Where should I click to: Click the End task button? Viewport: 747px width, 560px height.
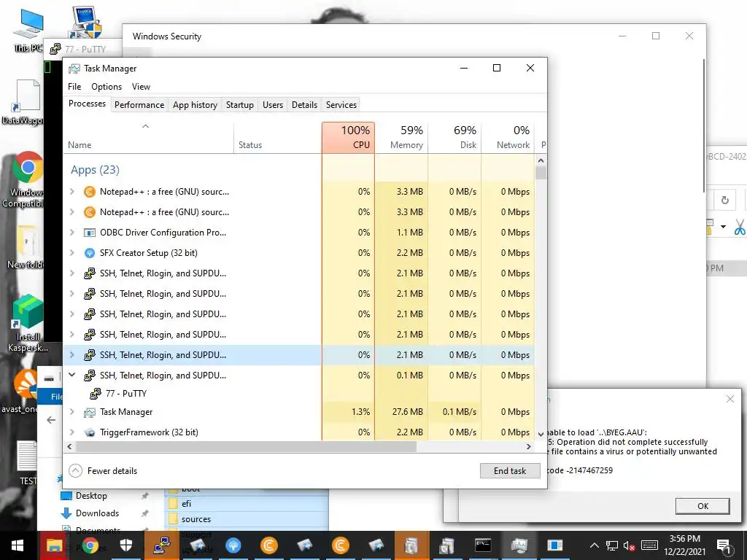tap(510, 471)
